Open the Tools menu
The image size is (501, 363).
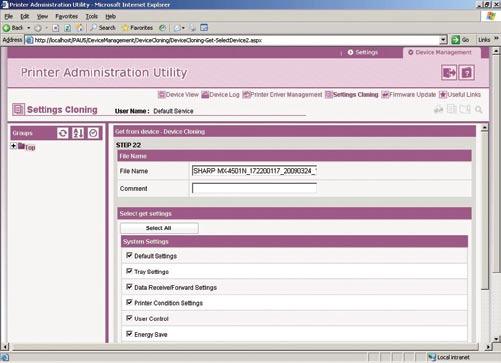tap(91, 16)
